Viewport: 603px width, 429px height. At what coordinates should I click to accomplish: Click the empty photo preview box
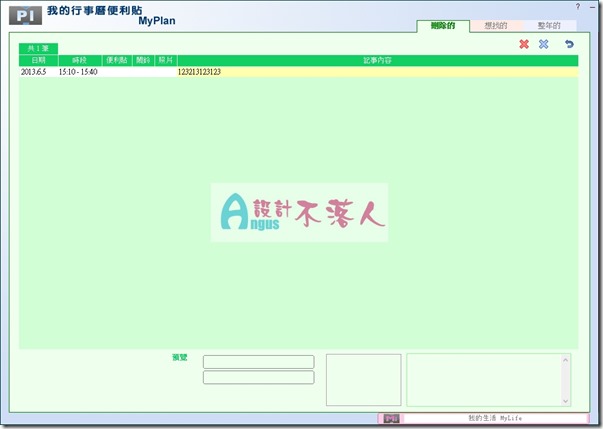coord(363,380)
